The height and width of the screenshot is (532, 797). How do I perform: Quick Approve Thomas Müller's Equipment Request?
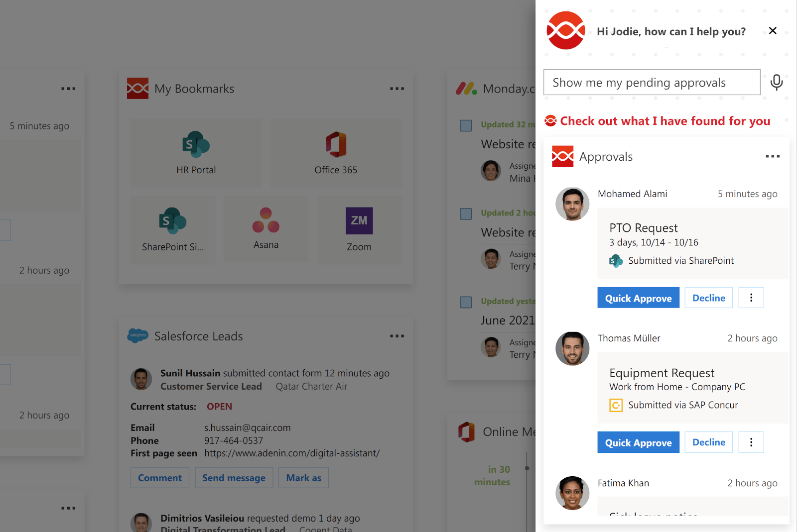(x=638, y=442)
